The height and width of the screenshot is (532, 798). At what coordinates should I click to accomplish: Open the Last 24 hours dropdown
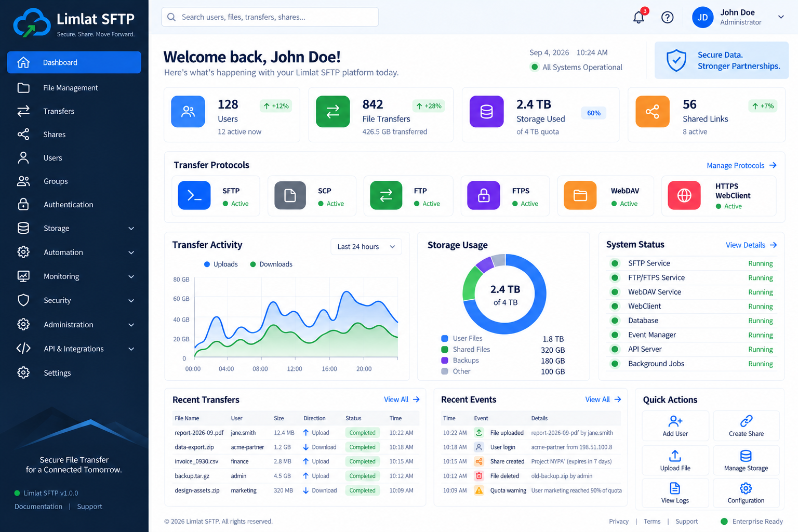[366, 247]
